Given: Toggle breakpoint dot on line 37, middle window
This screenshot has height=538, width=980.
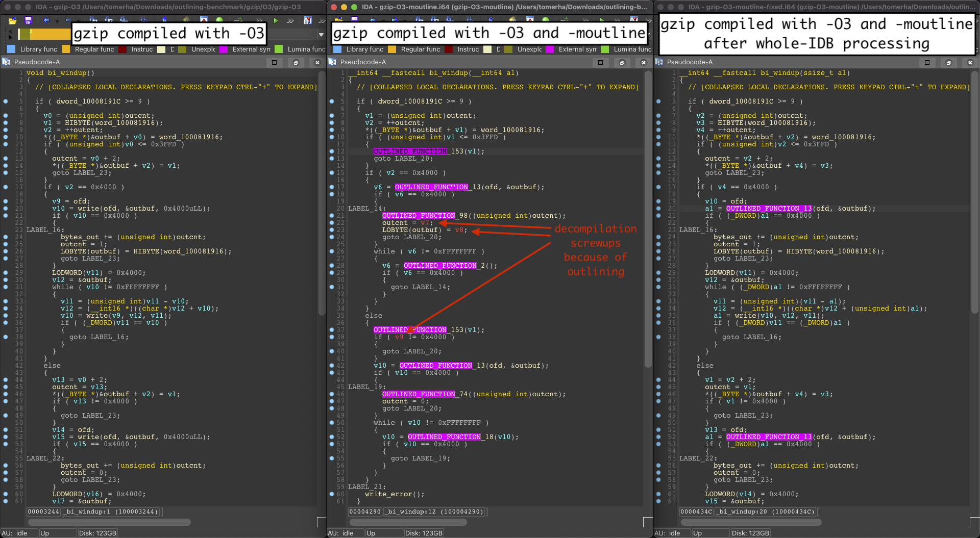Looking at the screenshot, I should 332,330.
